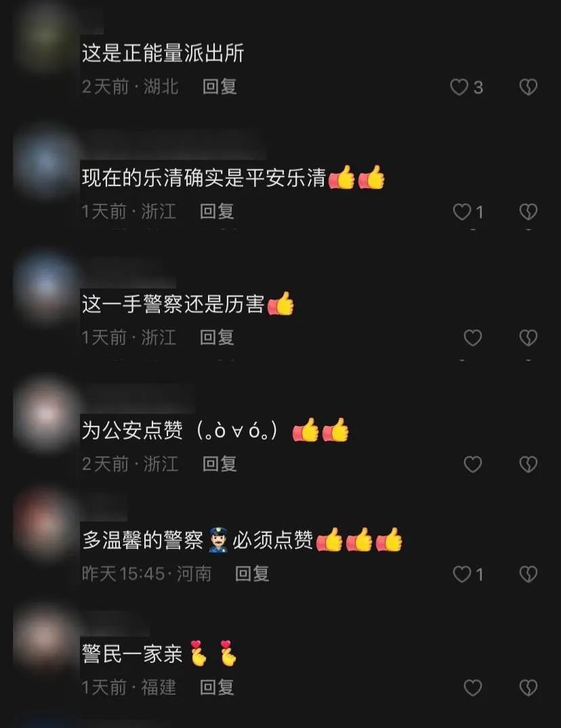Reply to the 警民一家亲 comment
The height and width of the screenshot is (728, 561).
point(217,687)
